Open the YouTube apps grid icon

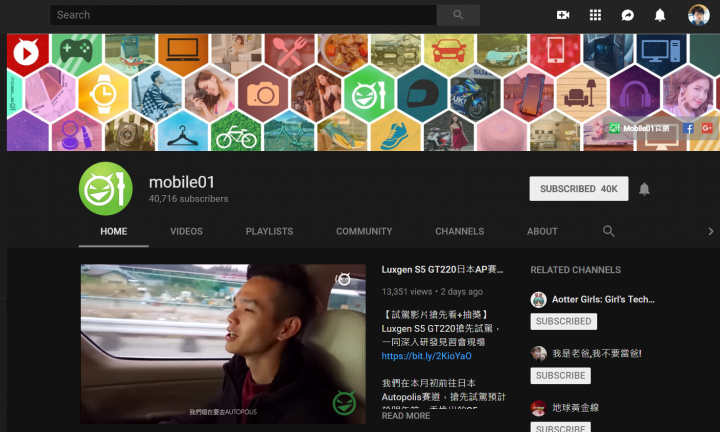point(595,15)
